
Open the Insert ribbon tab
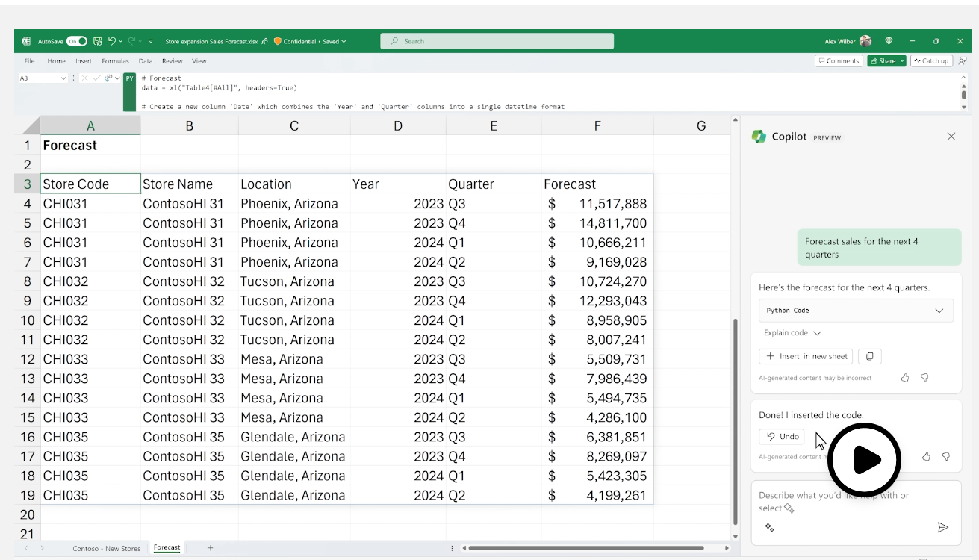(84, 61)
